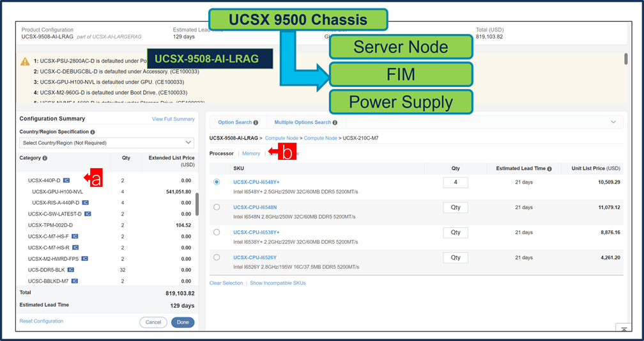Open UCSX-CPU-I6538Y+ SKU link
The image size is (644, 341).
click(257, 232)
